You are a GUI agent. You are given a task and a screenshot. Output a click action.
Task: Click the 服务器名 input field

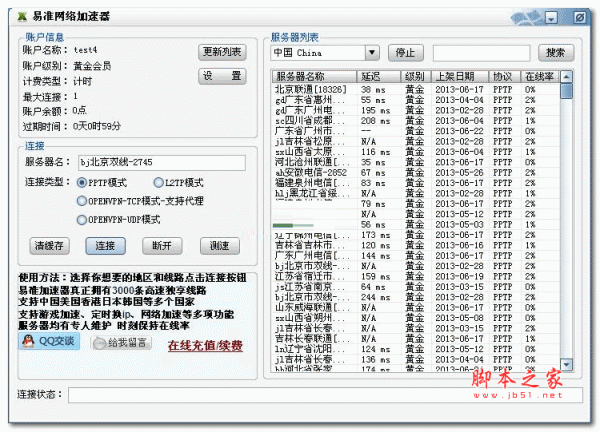click(x=161, y=163)
